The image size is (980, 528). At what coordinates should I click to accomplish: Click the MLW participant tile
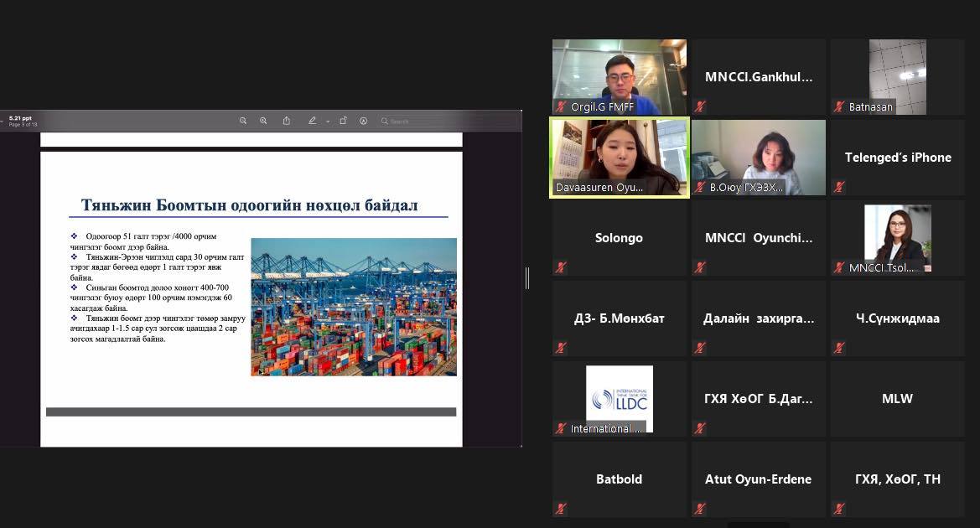898,399
